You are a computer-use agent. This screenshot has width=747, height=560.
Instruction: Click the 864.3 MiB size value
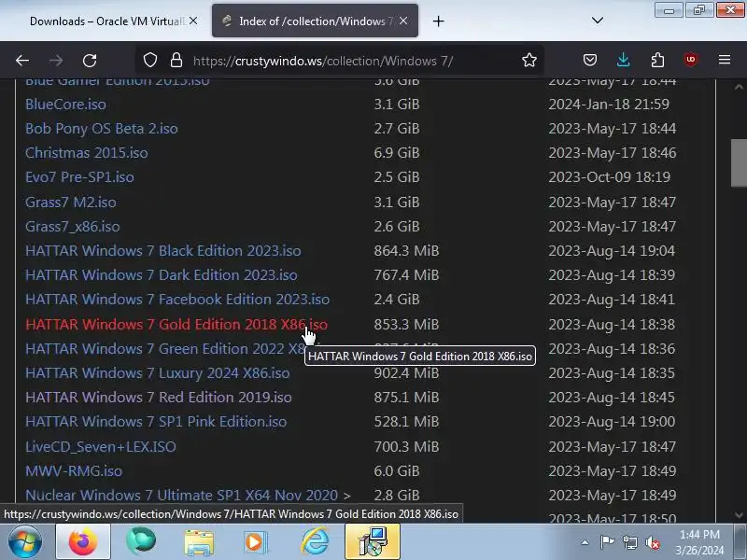tap(406, 251)
